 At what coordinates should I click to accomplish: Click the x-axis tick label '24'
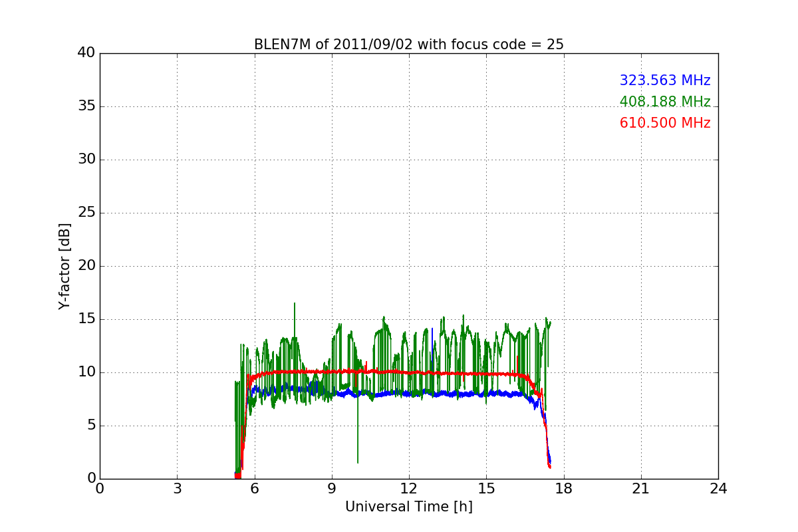point(718,488)
